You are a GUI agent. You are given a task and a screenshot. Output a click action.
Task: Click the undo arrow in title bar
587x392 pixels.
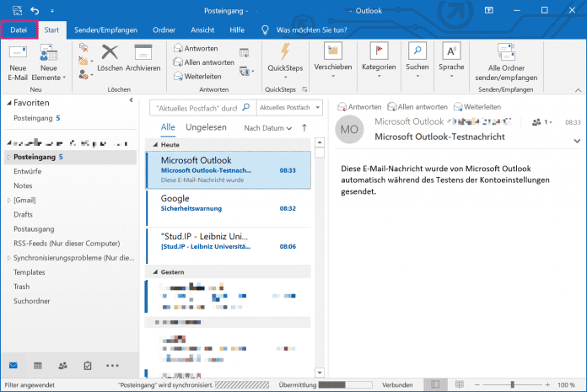click(35, 10)
